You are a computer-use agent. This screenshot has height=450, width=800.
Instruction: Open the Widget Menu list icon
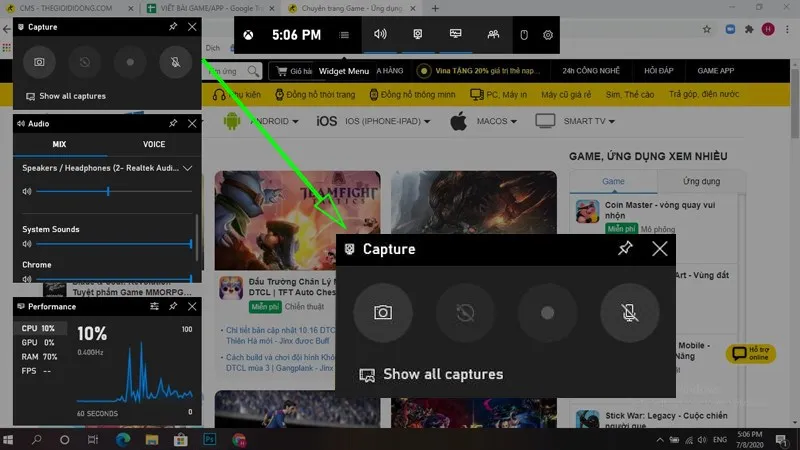point(344,35)
